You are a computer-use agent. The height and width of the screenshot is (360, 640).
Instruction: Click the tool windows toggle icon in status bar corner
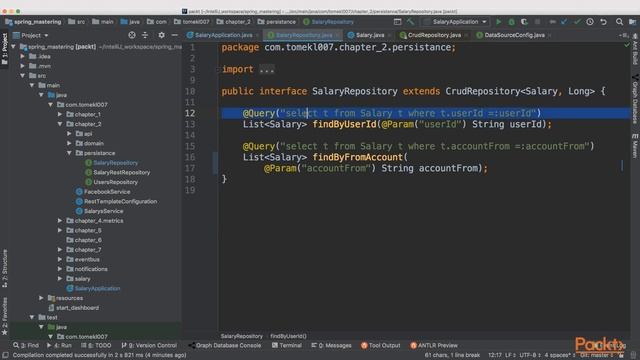[x=5, y=355]
